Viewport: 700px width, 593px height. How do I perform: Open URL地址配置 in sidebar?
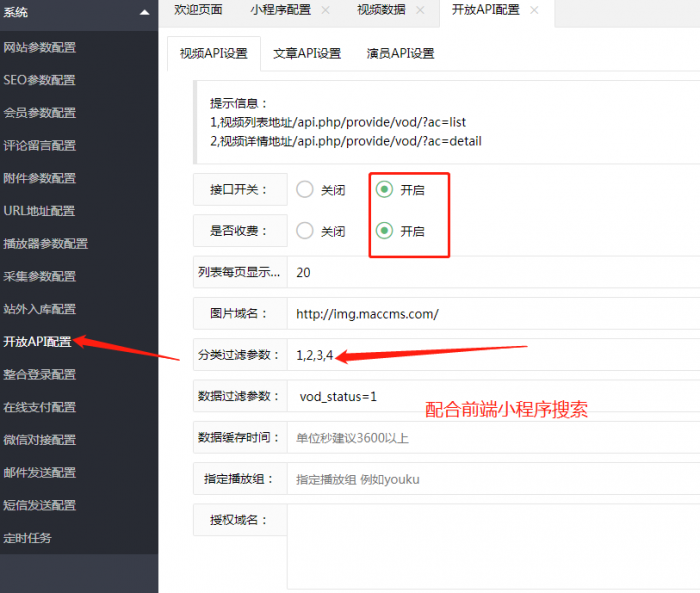[39, 211]
